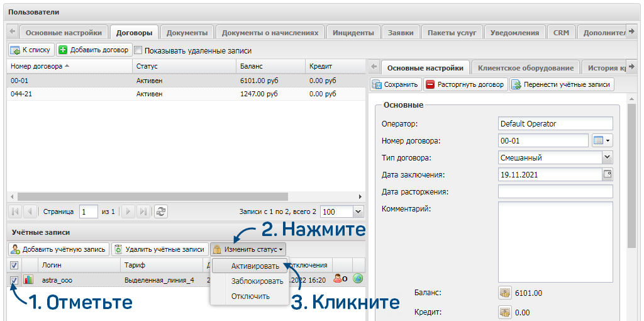Choose Активировать from status menu
Image resolution: width=644 pixels, height=321 pixels.
point(250,266)
